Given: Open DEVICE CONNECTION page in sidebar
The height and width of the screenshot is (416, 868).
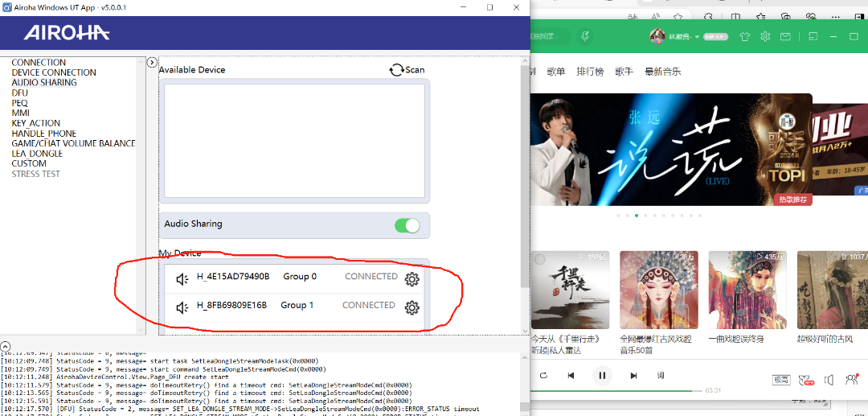Looking at the screenshot, I should [54, 72].
